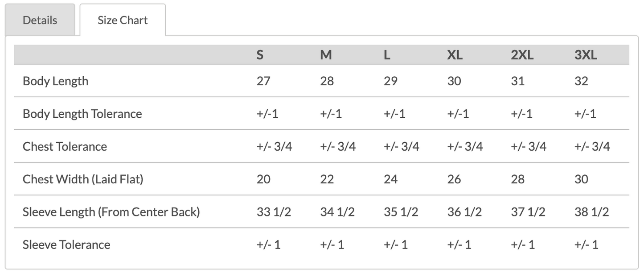
Task: Click the sleeve length value 33 1/2
Action: point(274,212)
